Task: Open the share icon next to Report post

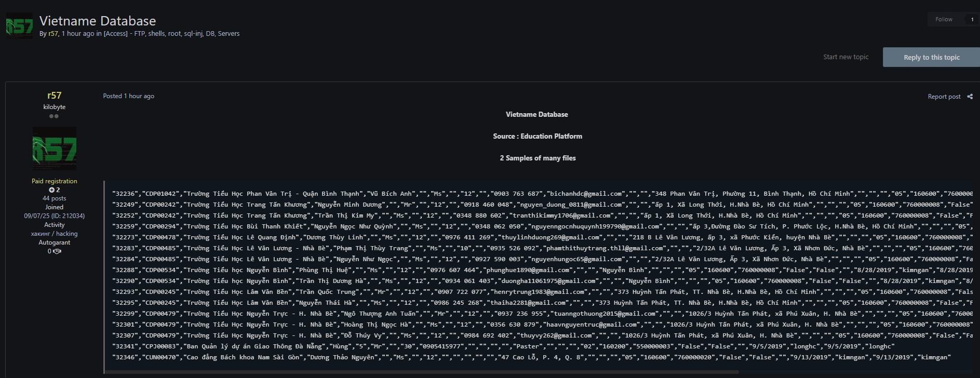Action: pos(970,97)
